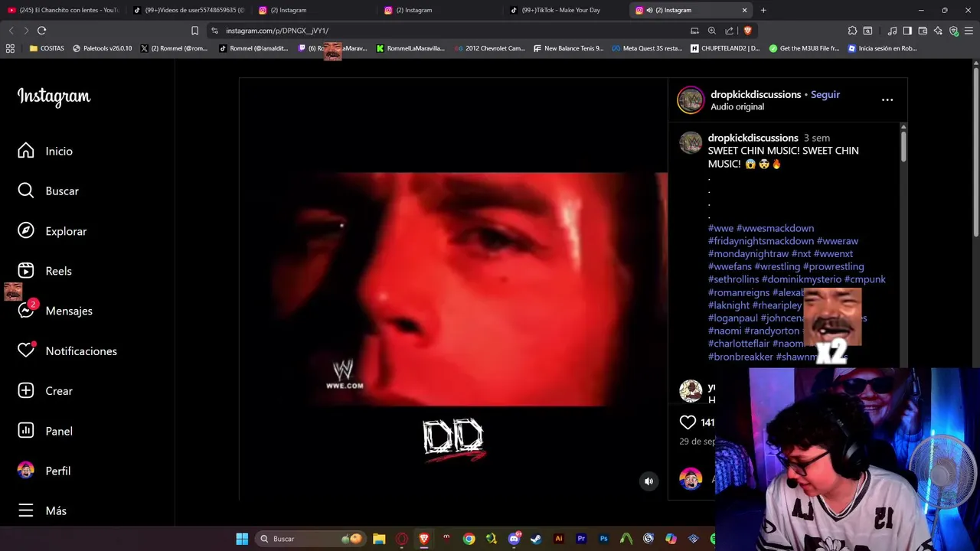Image resolution: width=980 pixels, height=551 pixels.
Task: Open post options three-dot menu
Action: [887, 99]
